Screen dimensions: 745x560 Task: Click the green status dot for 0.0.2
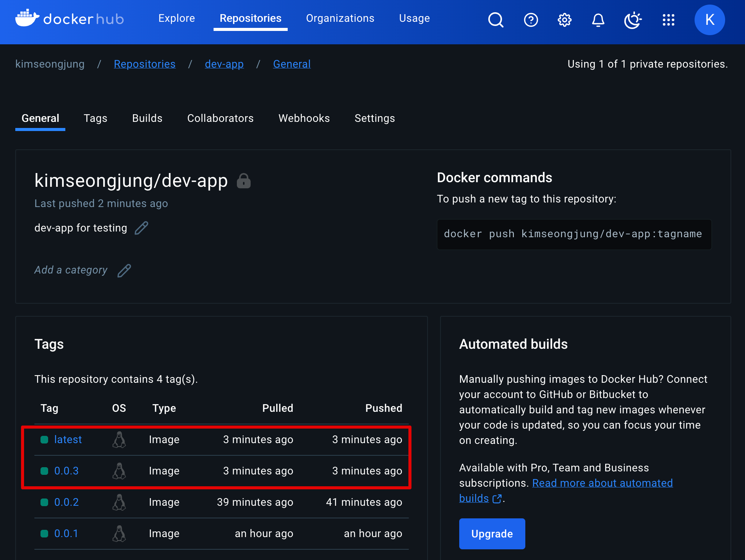point(44,502)
